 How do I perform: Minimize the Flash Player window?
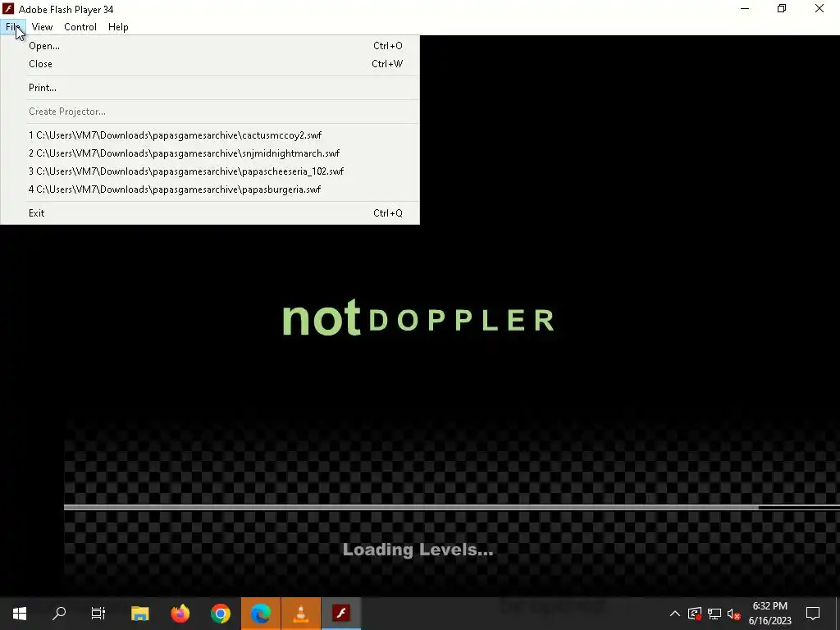tap(745, 8)
